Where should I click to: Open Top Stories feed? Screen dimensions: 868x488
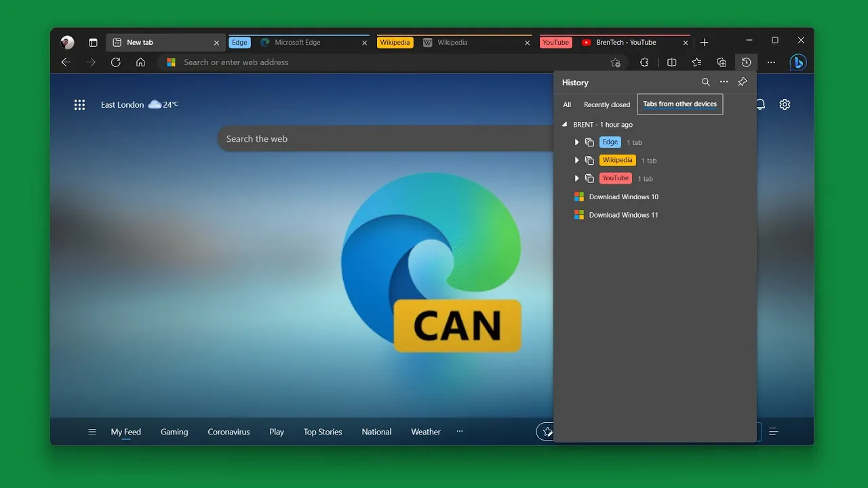323,432
